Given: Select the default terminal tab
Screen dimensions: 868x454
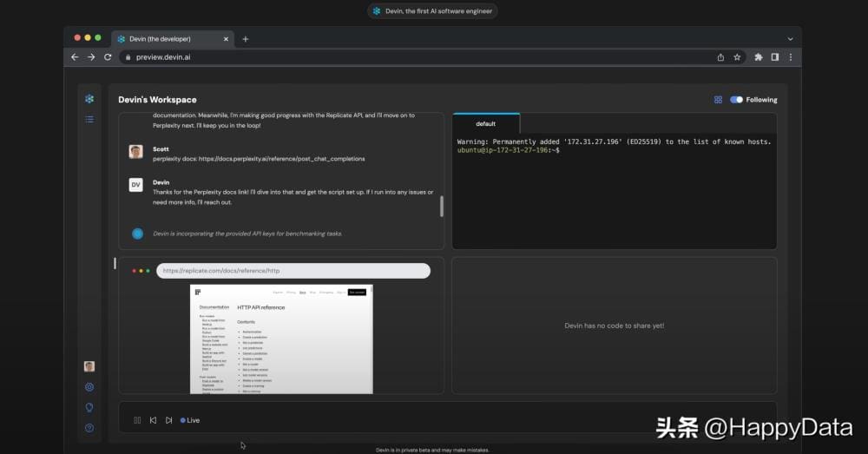Looking at the screenshot, I should (486, 123).
